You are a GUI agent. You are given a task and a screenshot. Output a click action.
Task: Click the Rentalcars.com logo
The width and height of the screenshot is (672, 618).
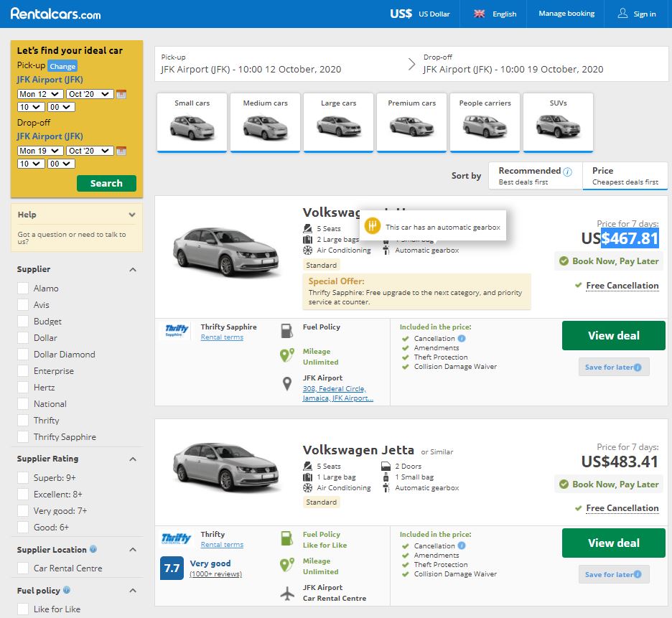pos(56,14)
